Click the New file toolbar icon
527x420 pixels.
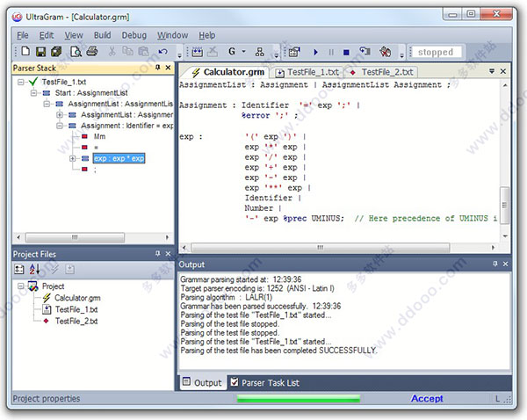25,52
